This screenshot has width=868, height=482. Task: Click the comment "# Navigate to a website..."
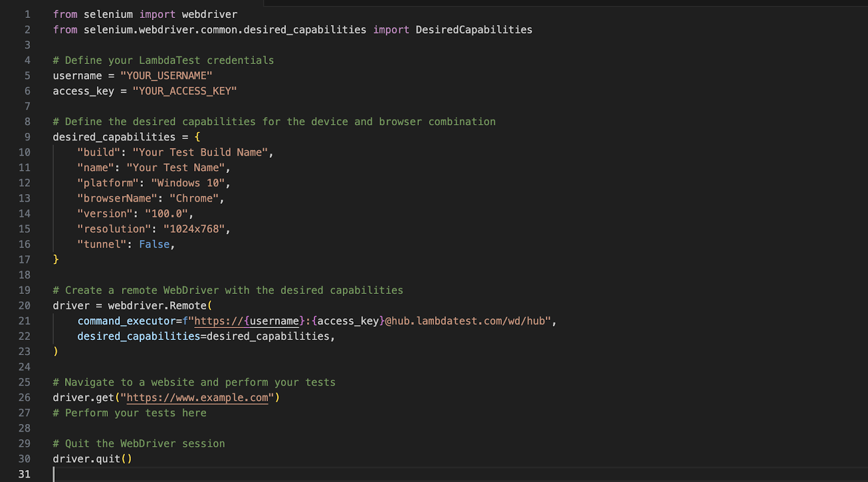point(194,382)
